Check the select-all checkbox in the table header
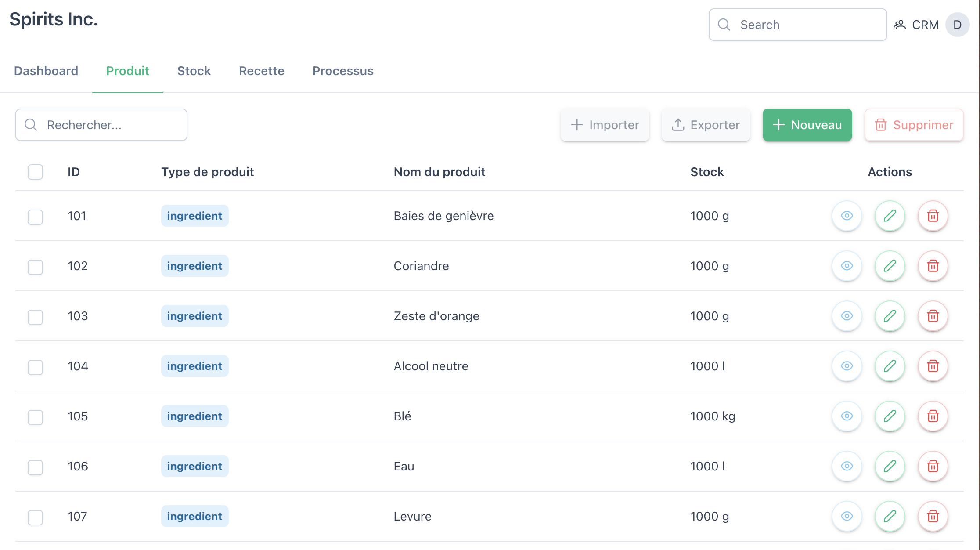The height and width of the screenshot is (550, 980). tap(35, 172)
